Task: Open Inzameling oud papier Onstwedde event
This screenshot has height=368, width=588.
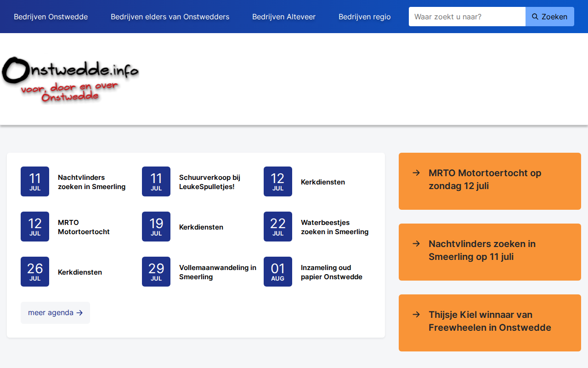Action: [x=332, y=272]
